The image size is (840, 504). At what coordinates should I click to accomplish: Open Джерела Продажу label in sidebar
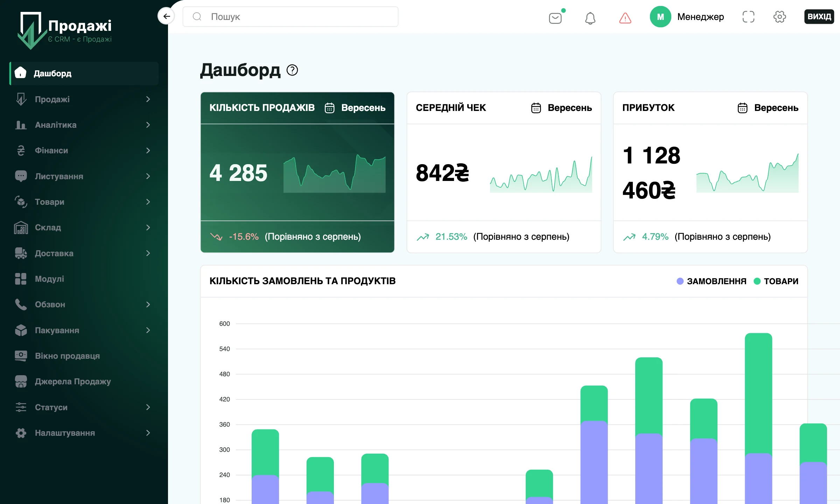(73, 381)
